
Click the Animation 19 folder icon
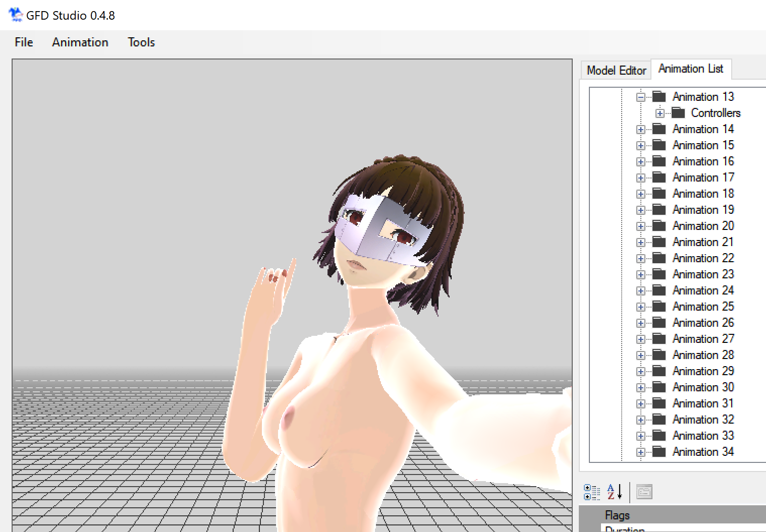pyautogui.click(x=659, y=209)
